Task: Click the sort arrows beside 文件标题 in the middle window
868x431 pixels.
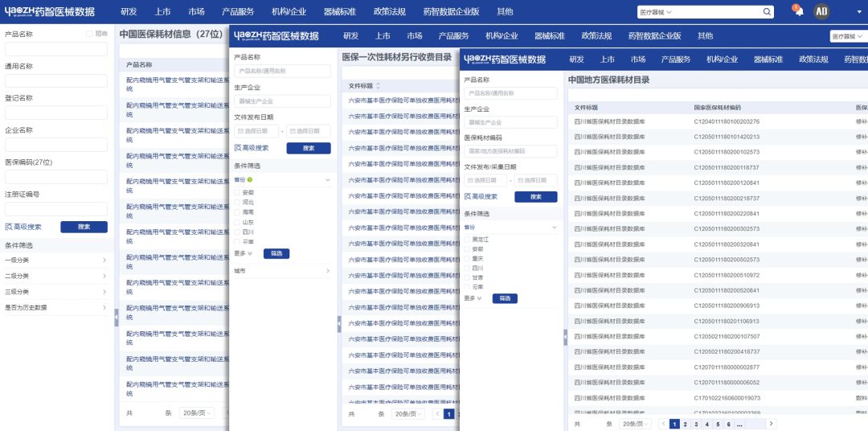Action: 378,86
